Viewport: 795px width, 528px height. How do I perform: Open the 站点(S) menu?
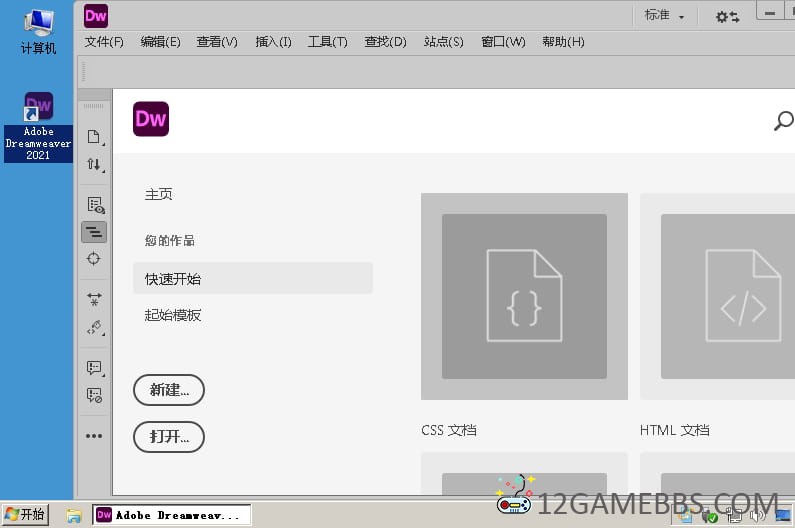(x=444, y=42)
